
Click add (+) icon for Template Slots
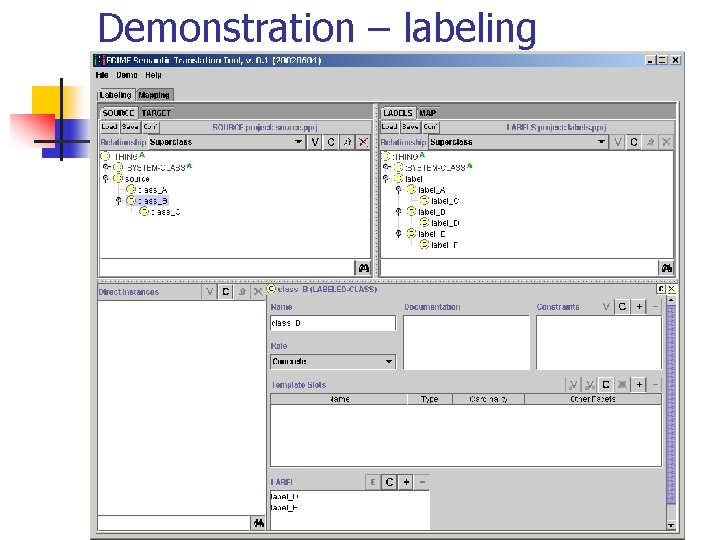click(639, 384)
